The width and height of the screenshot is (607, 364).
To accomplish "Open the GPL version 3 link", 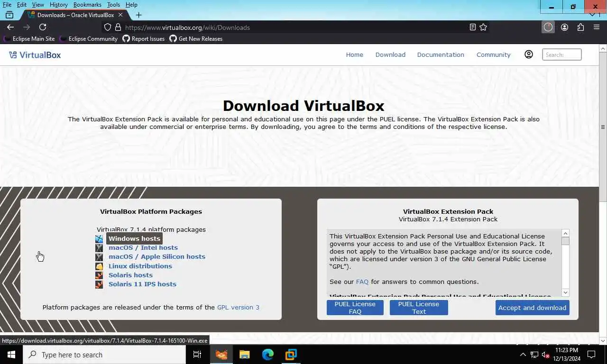I will click(238, 308).
